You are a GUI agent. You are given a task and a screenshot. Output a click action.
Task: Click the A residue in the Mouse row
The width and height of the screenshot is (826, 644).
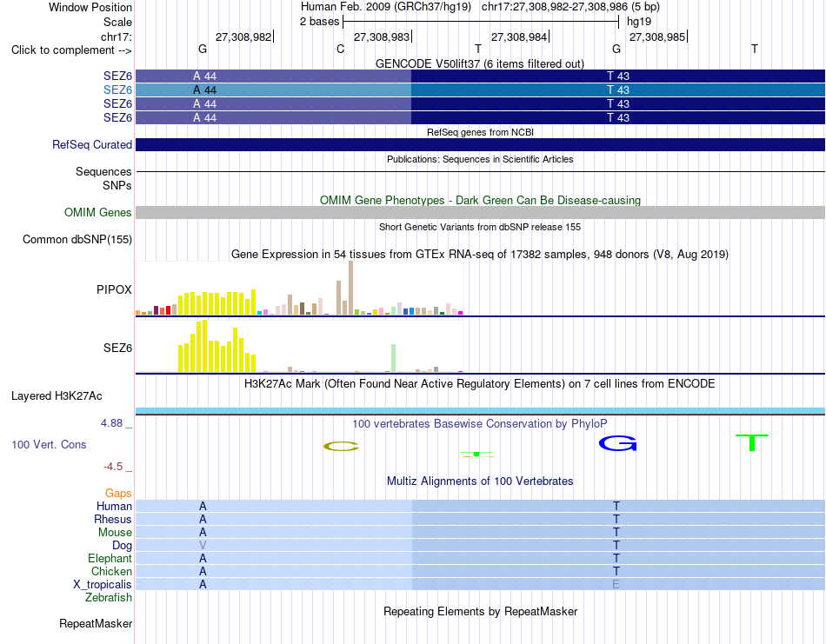[203, 533]
